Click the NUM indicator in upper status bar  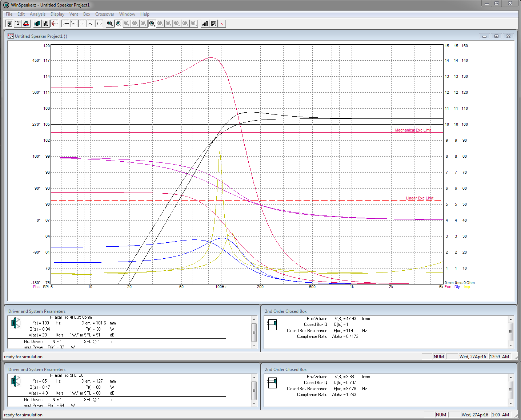tap(439, 357)
